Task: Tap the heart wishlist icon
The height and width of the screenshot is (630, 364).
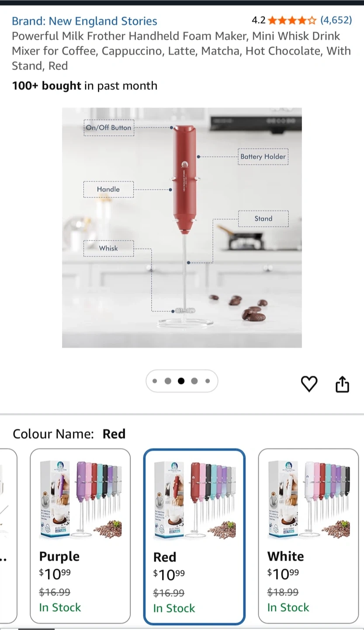Action: (x=309, y=384)
